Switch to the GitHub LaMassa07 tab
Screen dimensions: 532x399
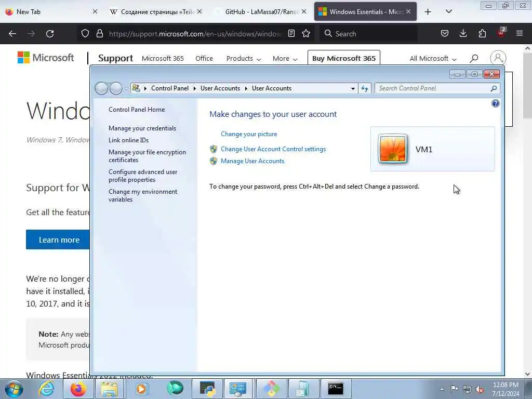coord(262,11)
